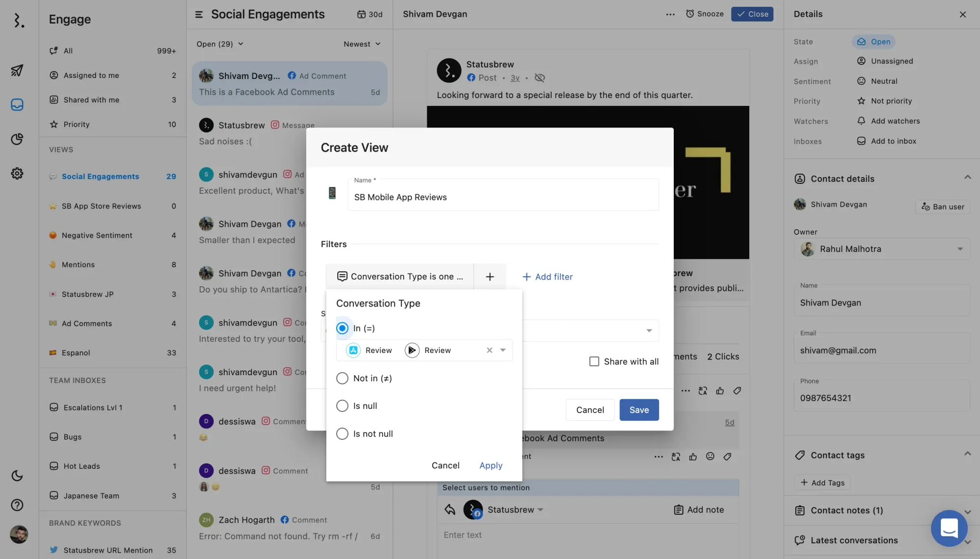
Task: Toggle dark mode moon icon
Action: coord(17,476)
